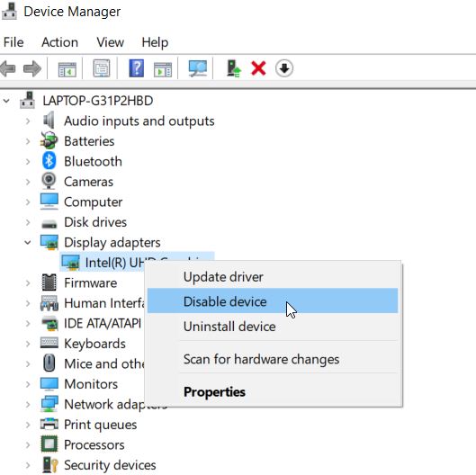Click the Network adapters icon
Image resolution: width=476 pixels, height=475 pixels.
(49, 404)
